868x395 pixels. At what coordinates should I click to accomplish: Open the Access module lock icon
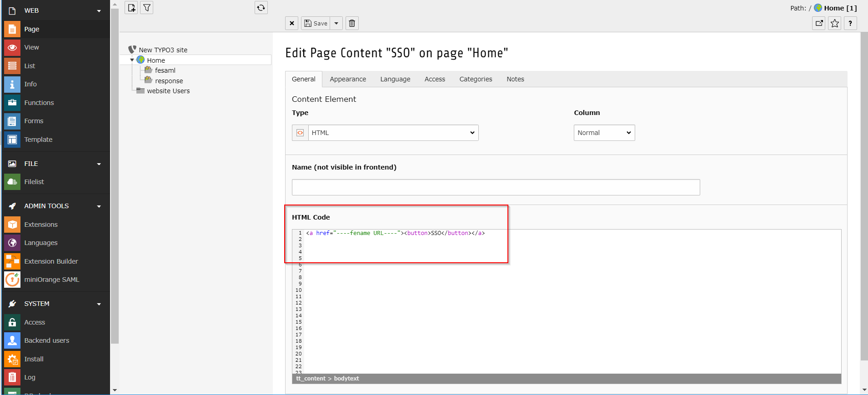coord(12,322)
